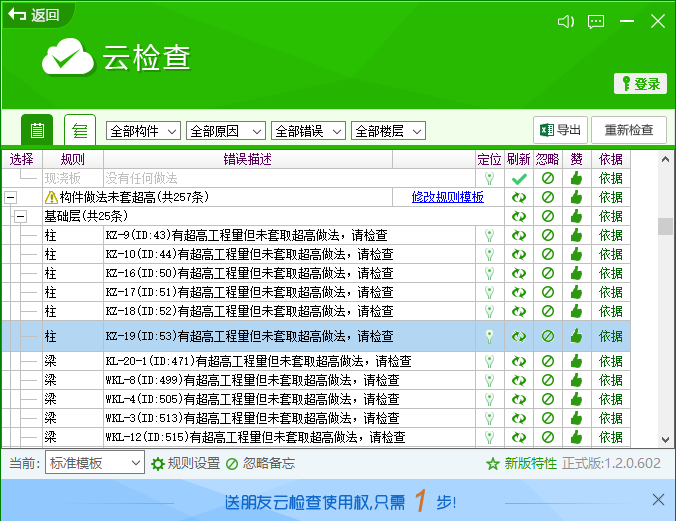
Task: Export results with 导出 button
Action: pyautogui.click(x=560, y=130)
